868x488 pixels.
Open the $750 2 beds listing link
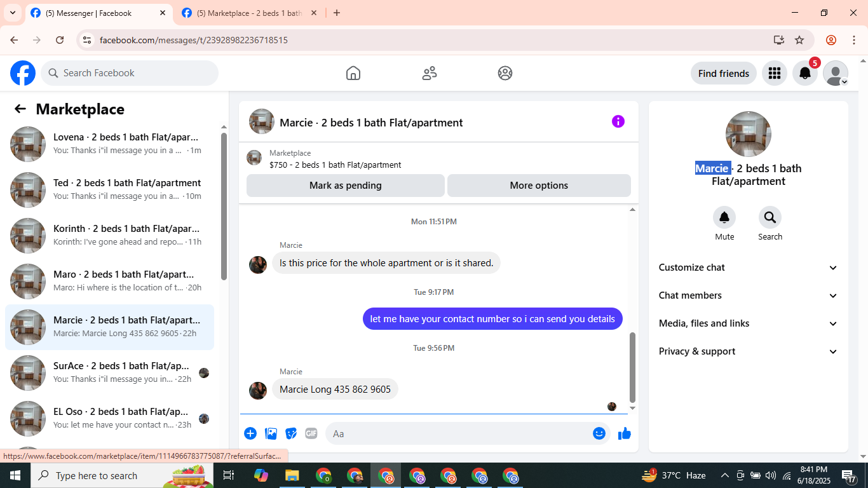(x=335, y=165)
